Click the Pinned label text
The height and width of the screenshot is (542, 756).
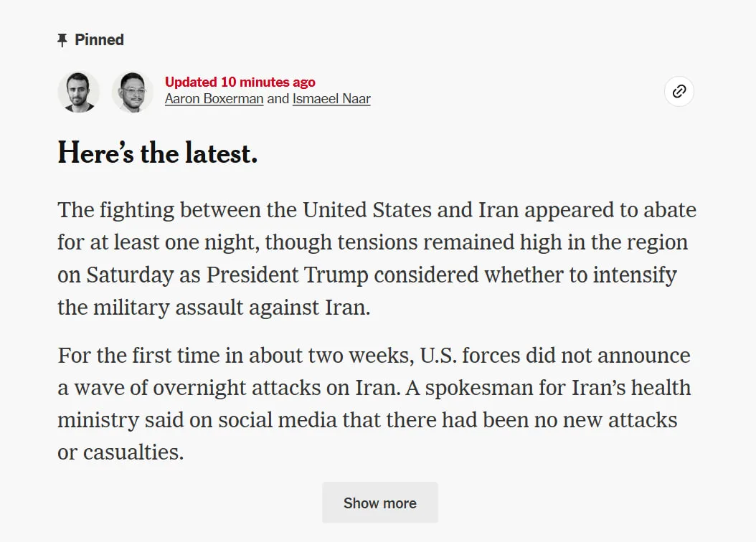[99, 39]
